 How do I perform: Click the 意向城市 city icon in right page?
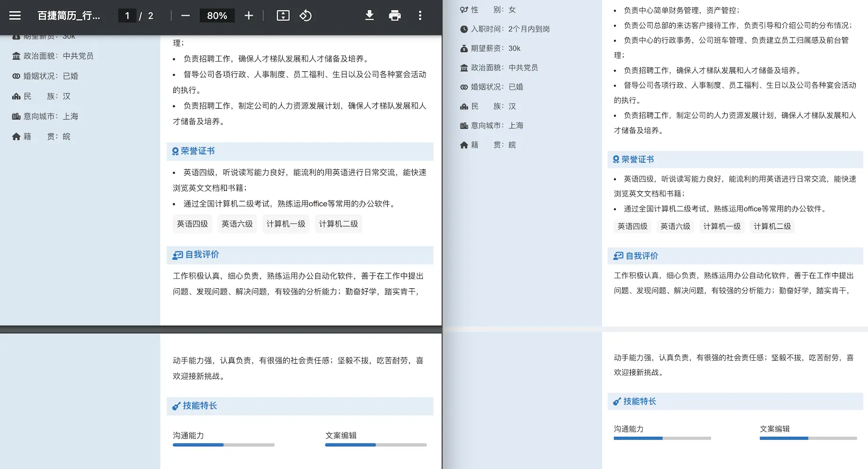click(464, 126)
